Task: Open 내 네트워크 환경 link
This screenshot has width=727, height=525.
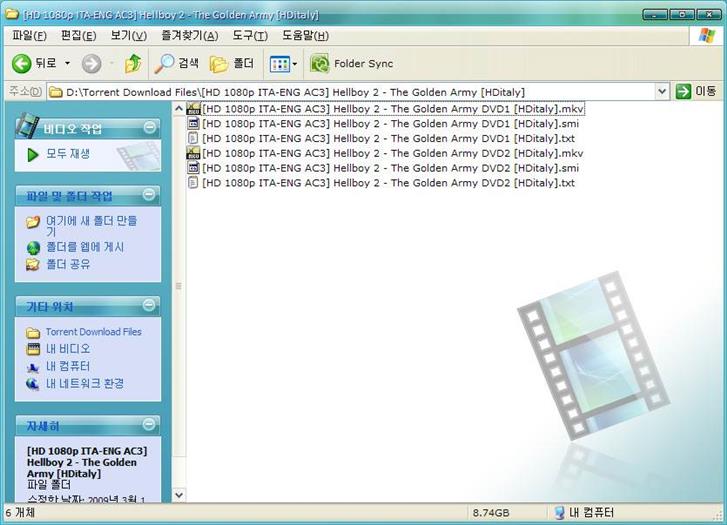Action: pos(85,384)
